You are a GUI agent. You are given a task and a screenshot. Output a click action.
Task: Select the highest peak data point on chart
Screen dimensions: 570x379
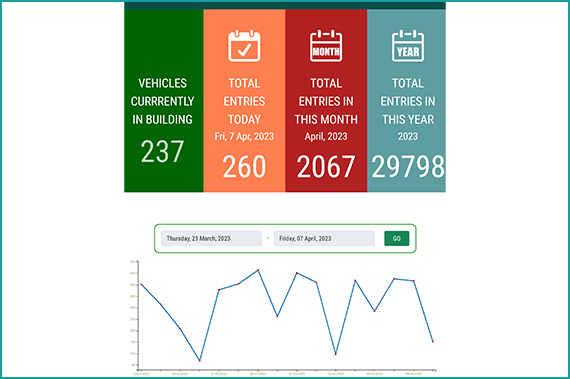[x=258, y=270]
